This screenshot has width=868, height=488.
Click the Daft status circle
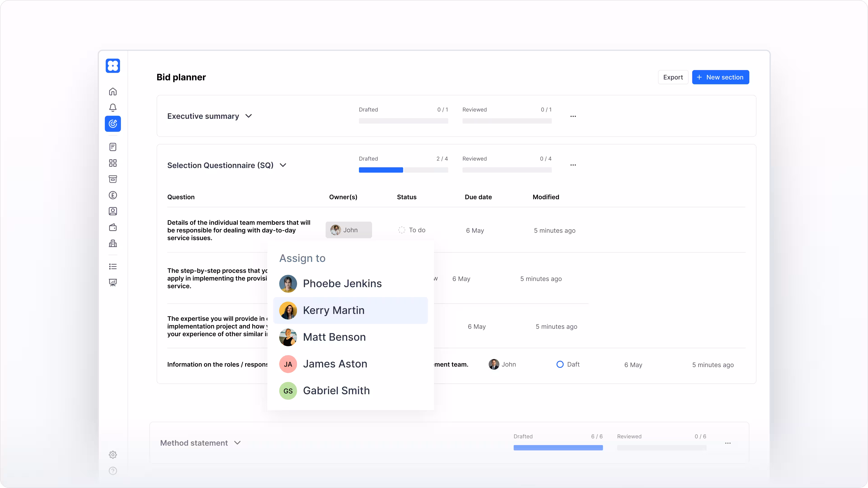(560, 364)
